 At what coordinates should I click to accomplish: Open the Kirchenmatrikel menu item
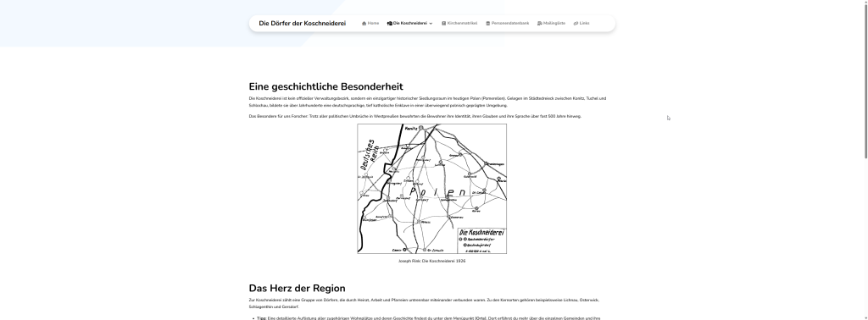point(459,23)
